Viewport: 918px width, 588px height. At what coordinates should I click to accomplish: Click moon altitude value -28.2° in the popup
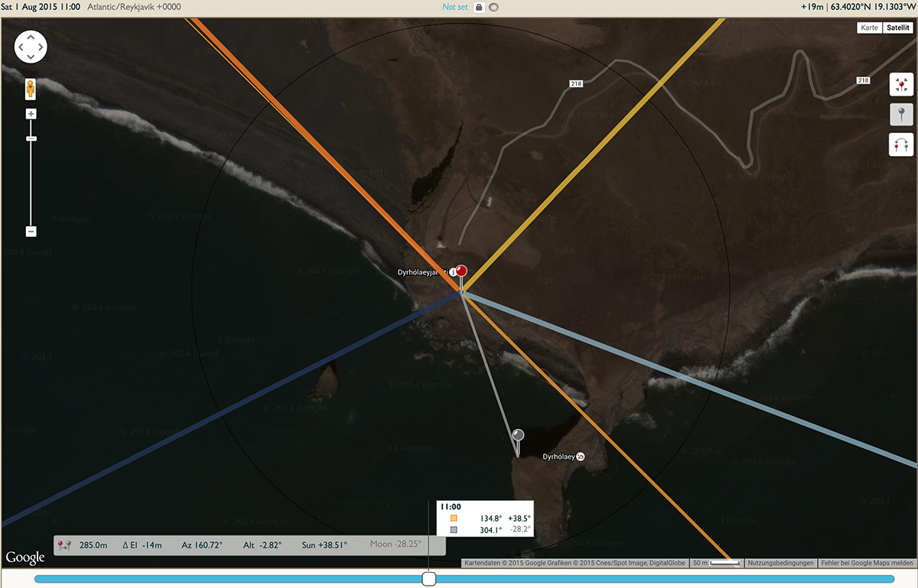coord(519,529)
